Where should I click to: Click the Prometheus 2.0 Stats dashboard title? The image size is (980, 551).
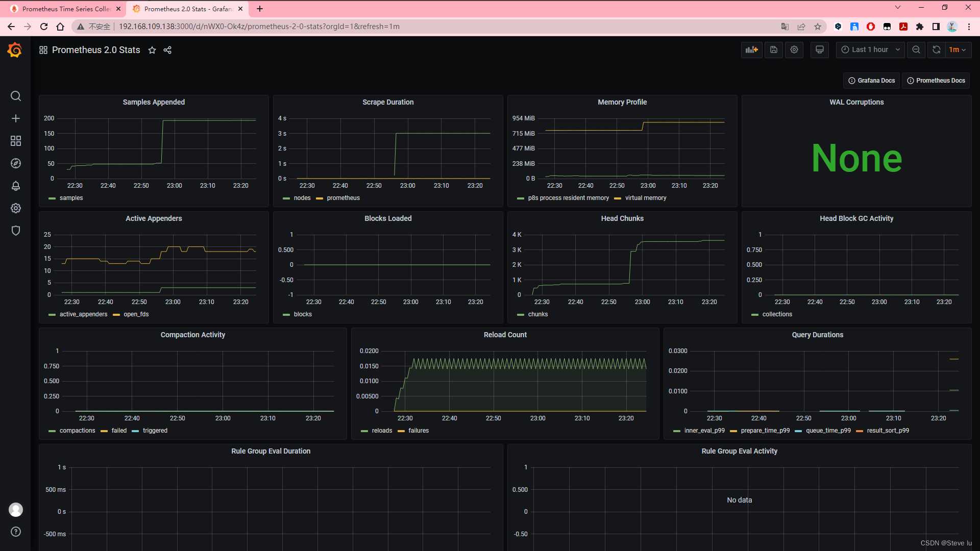pyautogui.click(x=96, y=50)
